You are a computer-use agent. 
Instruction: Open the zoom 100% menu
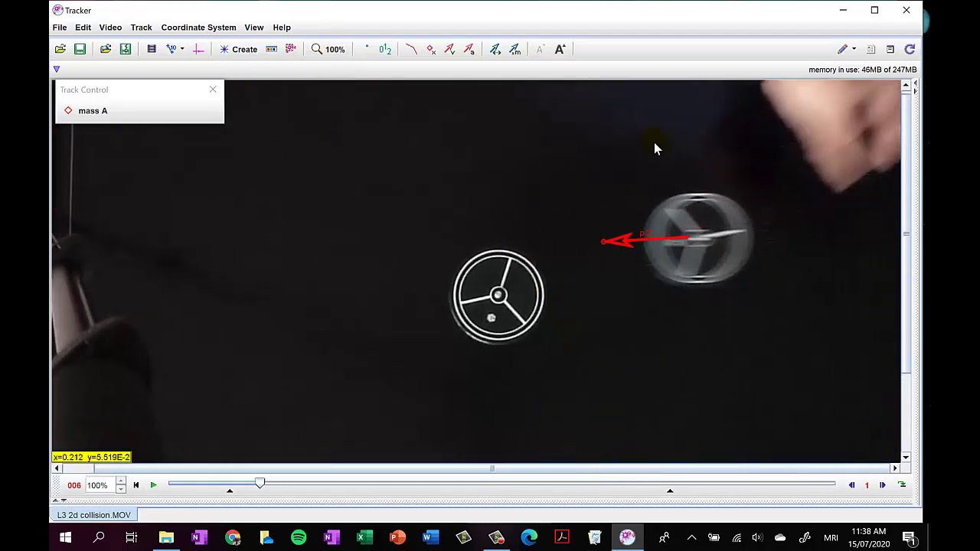pyautogui.click(x=328, y=49)
